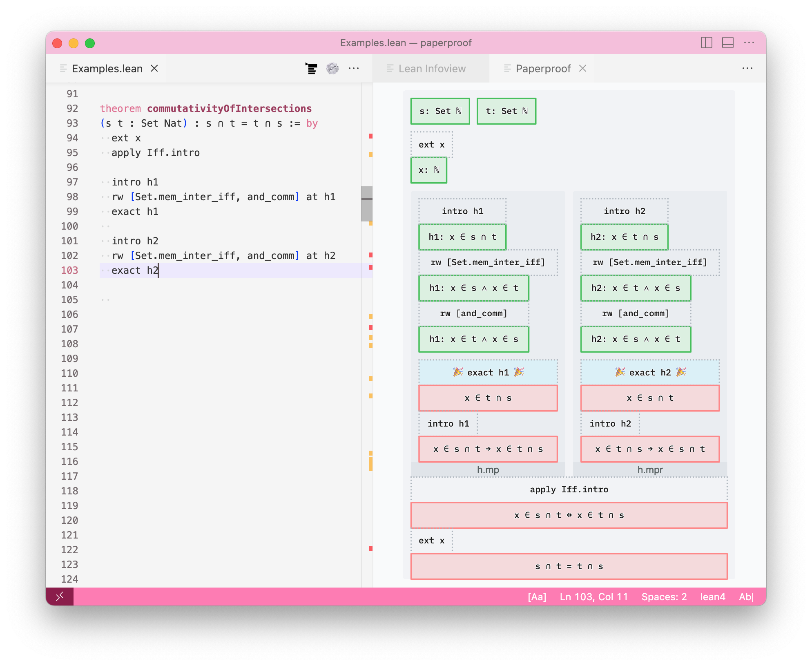The height and width of the screenshot is (666, 812).
Task: Click hypothesis 'h1: x ∈ s ∩ t'
Action: click(462, 237)
